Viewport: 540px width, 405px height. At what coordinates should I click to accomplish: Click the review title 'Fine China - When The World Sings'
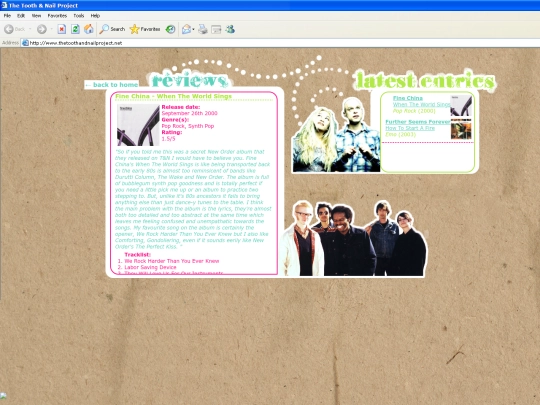pyautogui.click(x=174, y=96)
